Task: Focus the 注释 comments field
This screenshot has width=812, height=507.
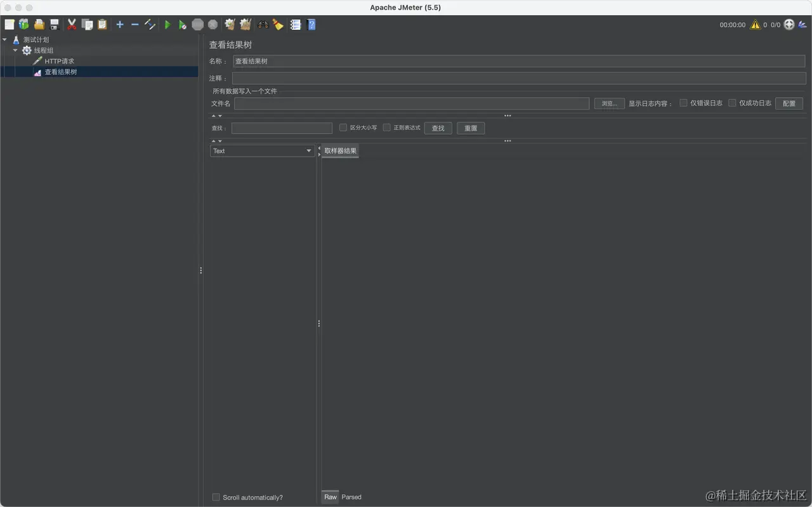Action: click(x=519, y=78)
